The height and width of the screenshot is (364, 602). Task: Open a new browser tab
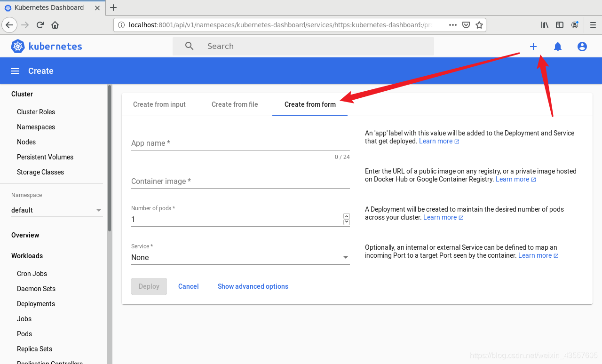click(x=113, y=8)
